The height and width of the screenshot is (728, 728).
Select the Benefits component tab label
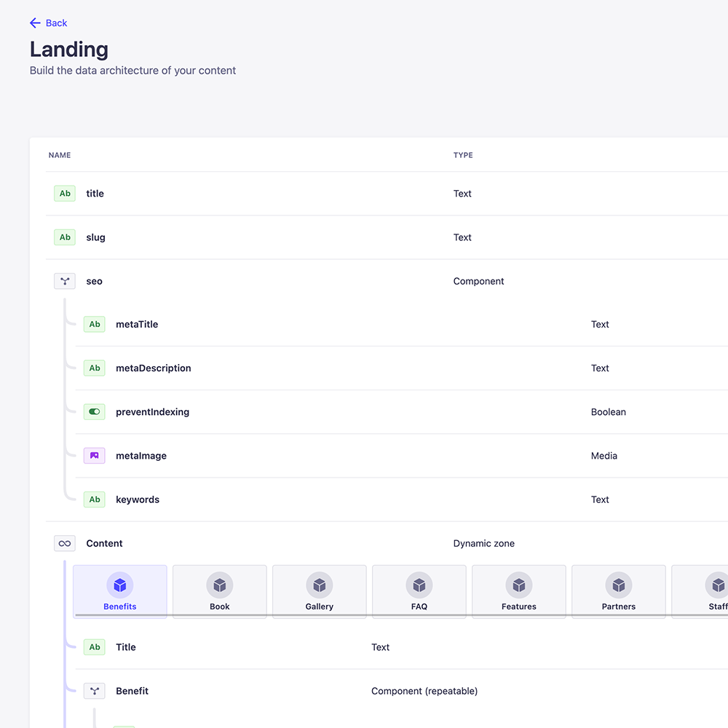[120, 606]
